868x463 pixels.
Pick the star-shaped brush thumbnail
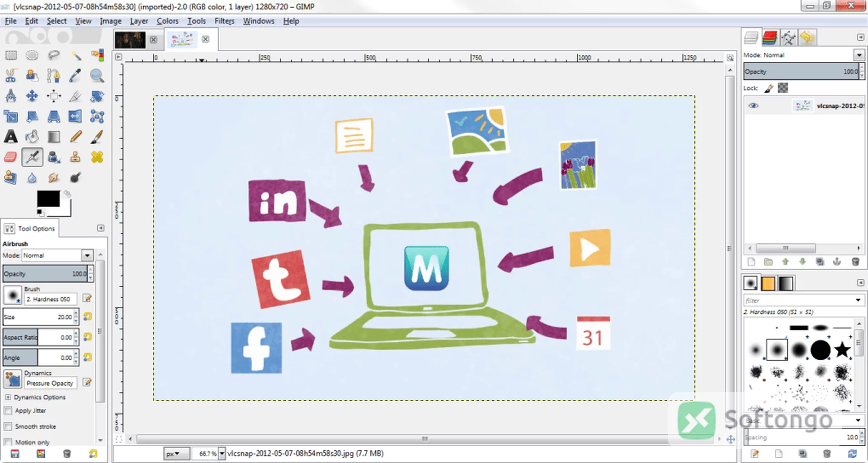[x=843, y=350]
